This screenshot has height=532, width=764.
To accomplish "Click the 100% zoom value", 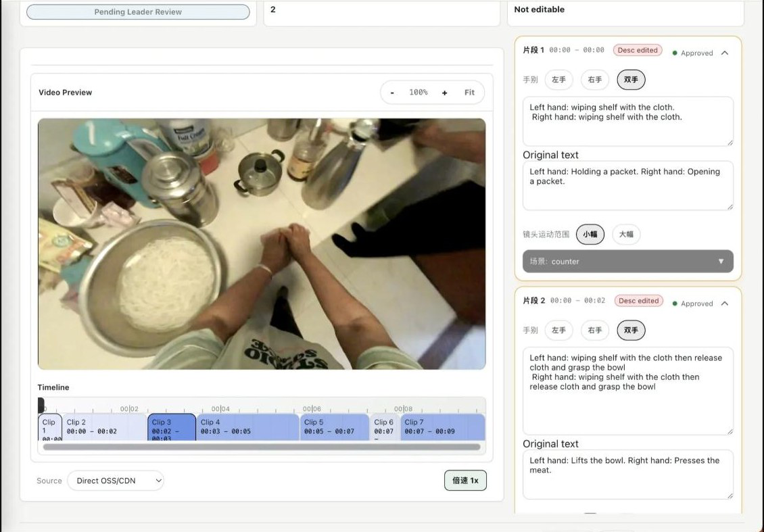I will click(x=419, y=92).
